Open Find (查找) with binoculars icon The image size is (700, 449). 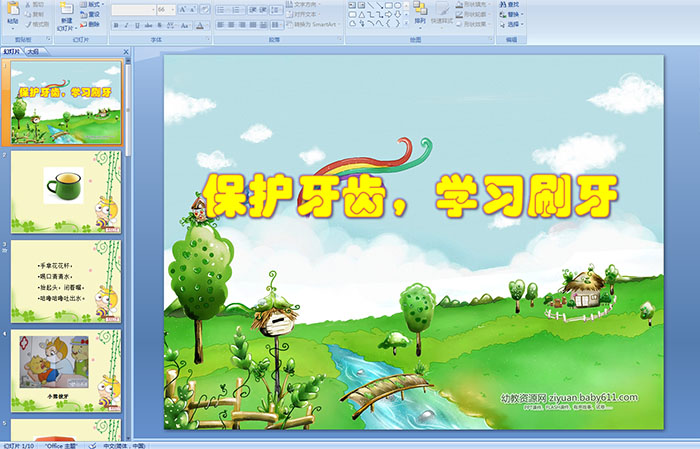tap(509, 4)
